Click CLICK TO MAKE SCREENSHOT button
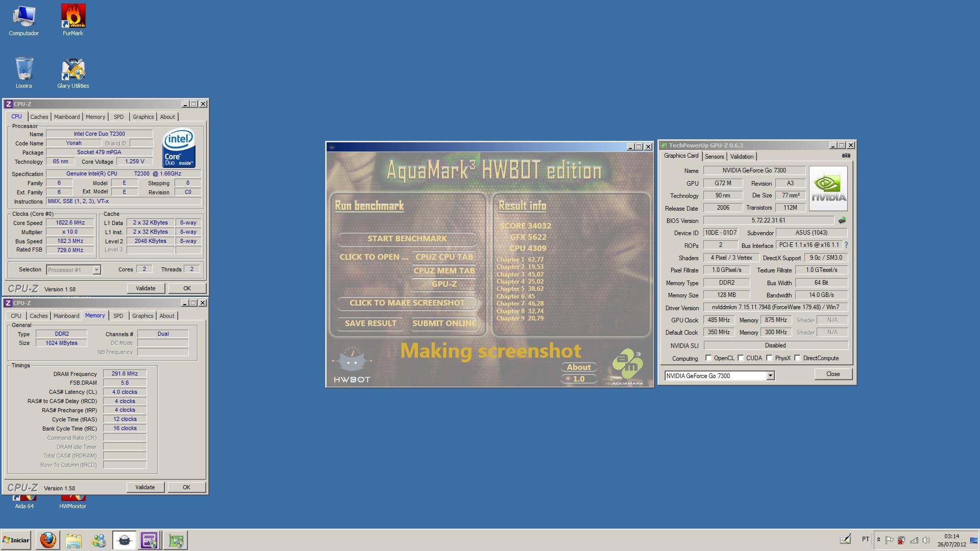The width and height of the screenshot is (980, 551). coord(407,303)
